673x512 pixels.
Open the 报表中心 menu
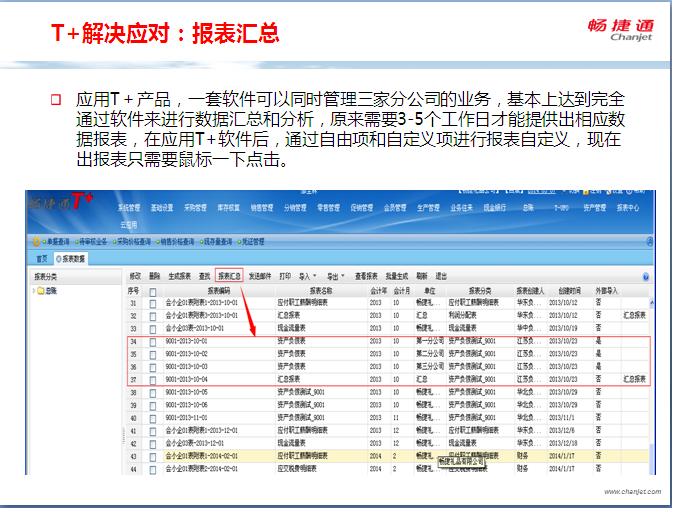(628, 208)
